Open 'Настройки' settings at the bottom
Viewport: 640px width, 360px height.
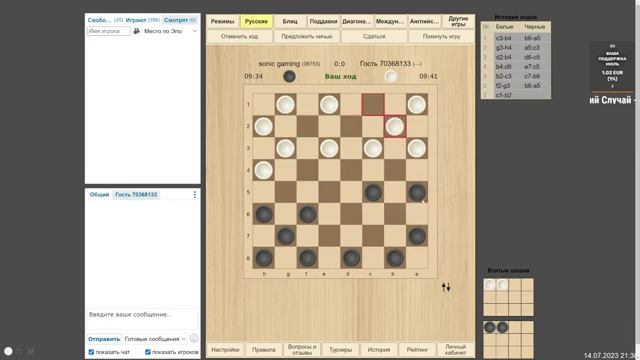pos(225,349)
